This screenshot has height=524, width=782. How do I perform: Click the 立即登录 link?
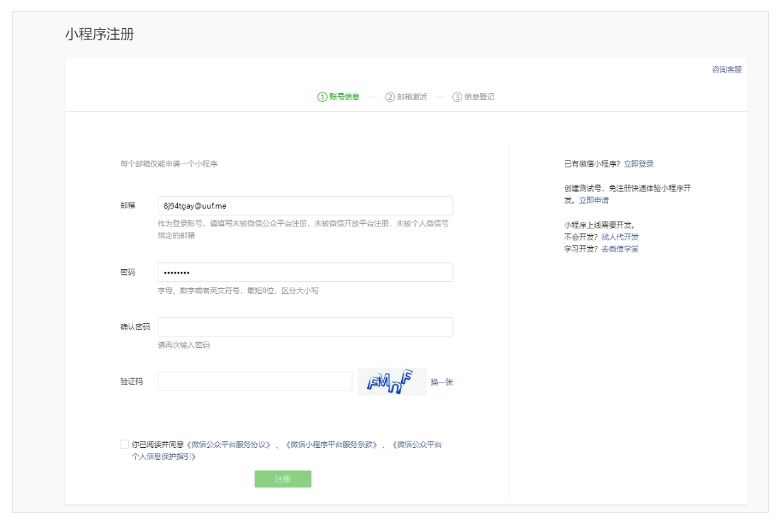pyautogui.click(x=639, y=164)
